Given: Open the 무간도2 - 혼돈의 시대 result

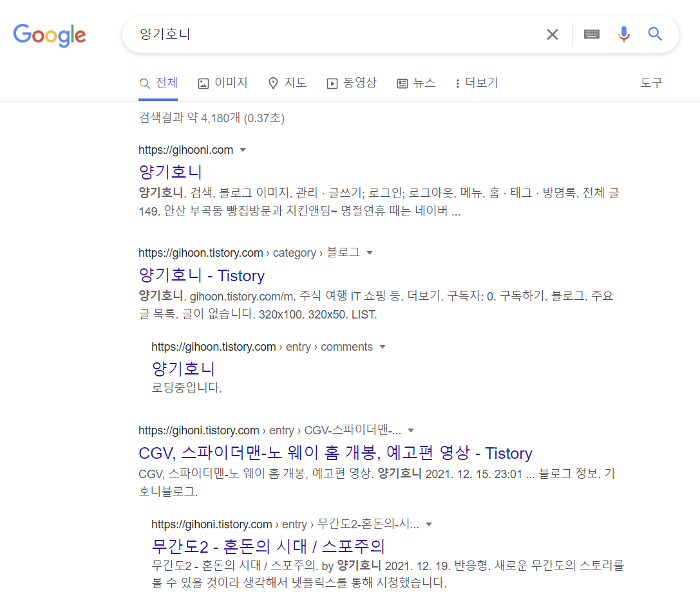Looking at the screenshot, I should pos(269,546).
